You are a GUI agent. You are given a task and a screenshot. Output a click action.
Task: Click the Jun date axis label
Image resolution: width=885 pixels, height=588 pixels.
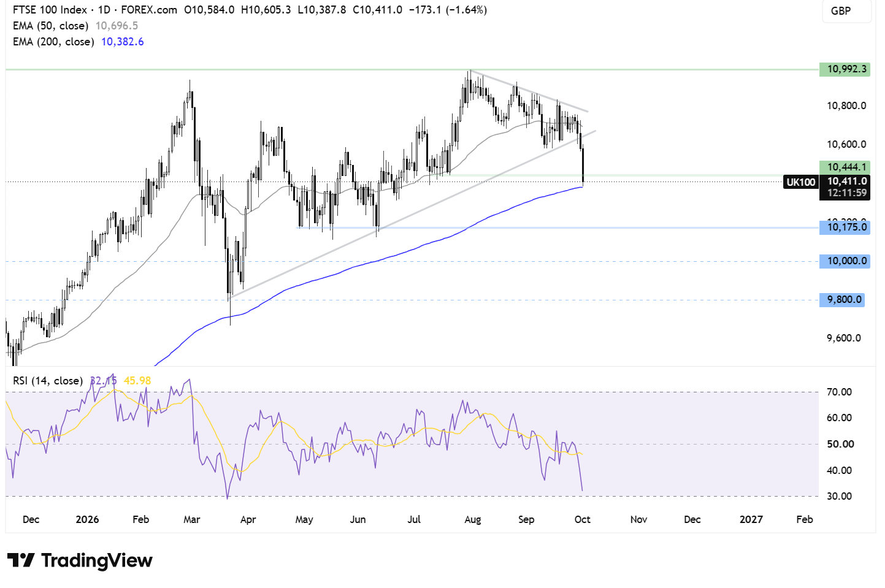[x=358, y=519]
